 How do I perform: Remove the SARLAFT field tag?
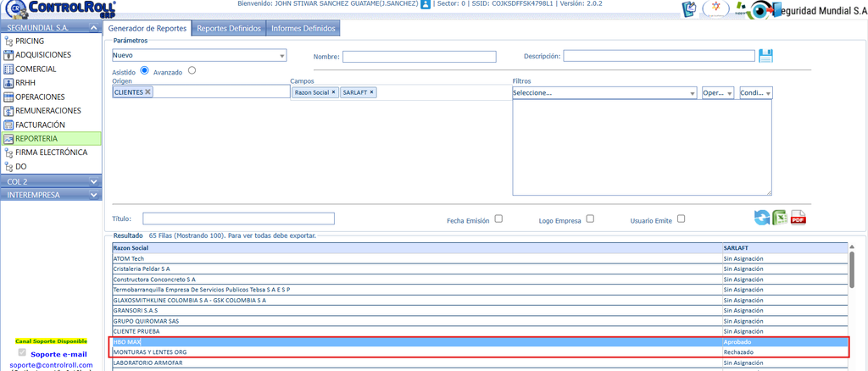[x=371, y=92]
